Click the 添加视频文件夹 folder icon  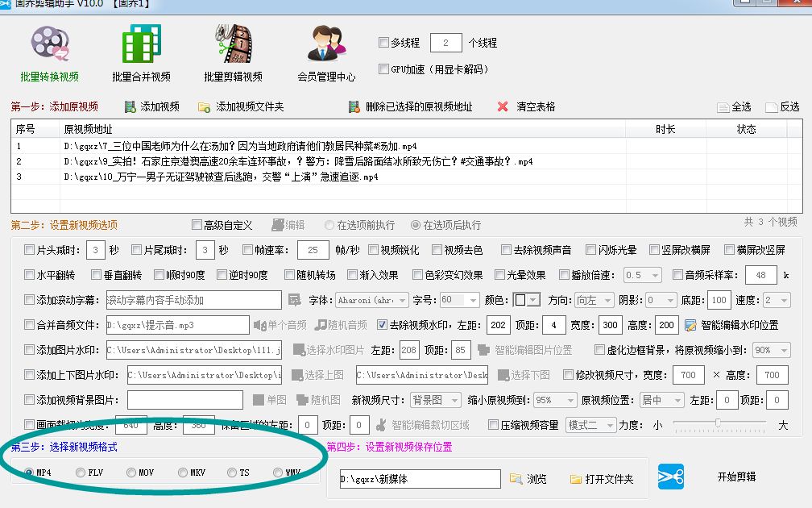click(204, 107)
